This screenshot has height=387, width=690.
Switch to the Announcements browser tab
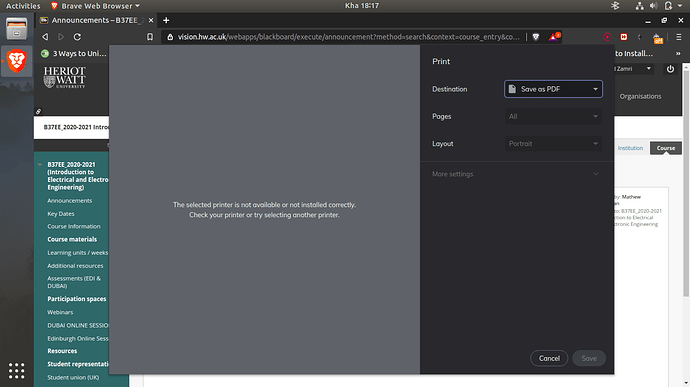pos(96,20)
